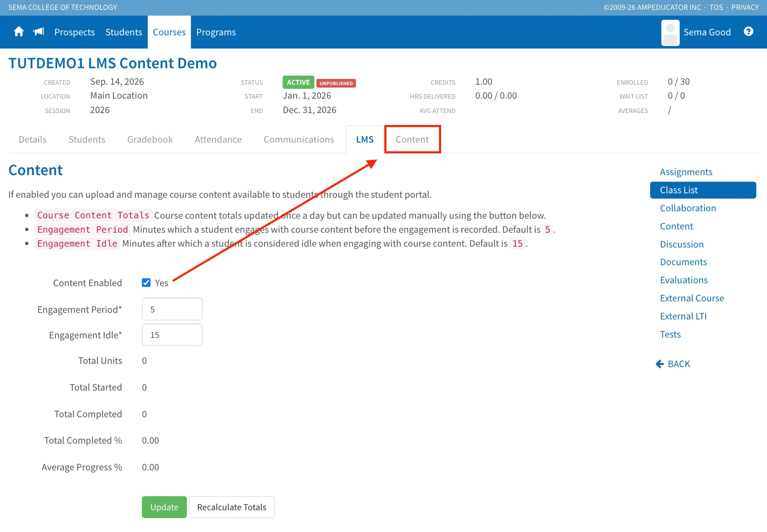Open External Course in the sidebar

(x=692, y=298)
